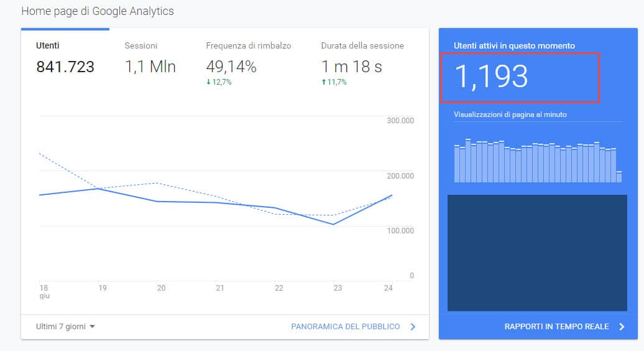
Task: Click the 21 date axis label
Action: (x=220, y=288)
